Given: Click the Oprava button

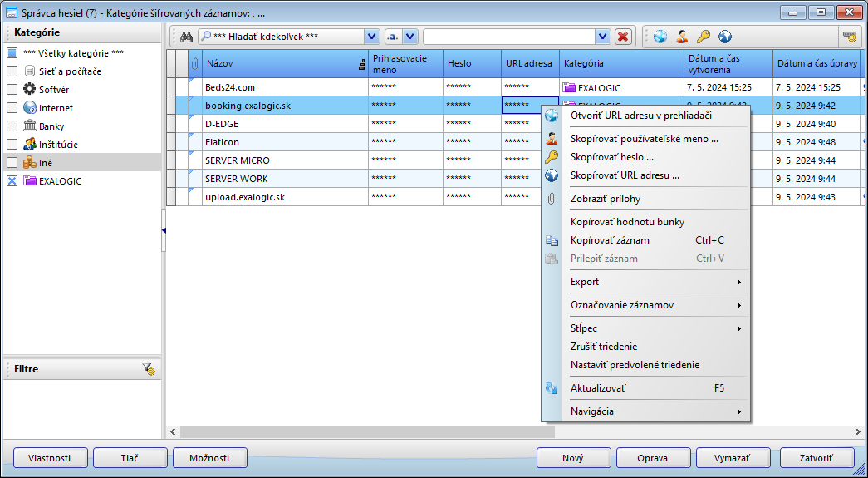Looking at the screenshot, I should click(653, 458).
